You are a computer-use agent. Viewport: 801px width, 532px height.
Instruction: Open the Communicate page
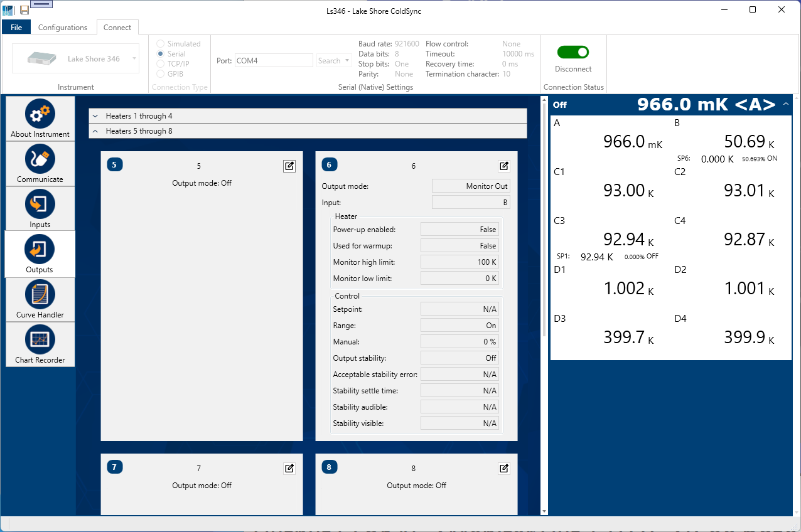click(40, 164)
